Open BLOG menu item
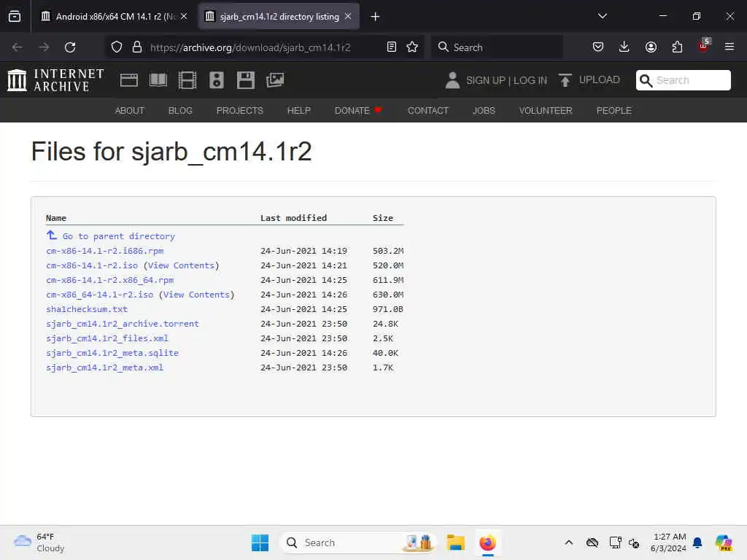This screenshot has width=747, height=560. [181, 111]
